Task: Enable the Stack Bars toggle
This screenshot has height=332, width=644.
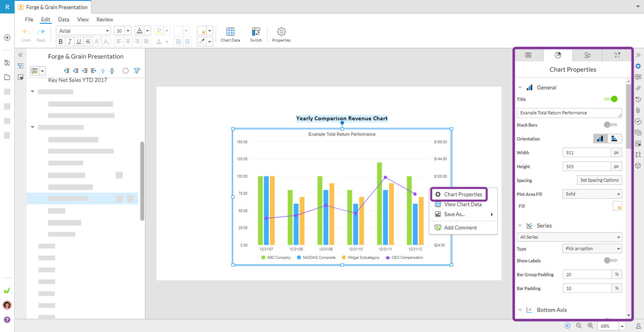Action: [x=609, y=125]
